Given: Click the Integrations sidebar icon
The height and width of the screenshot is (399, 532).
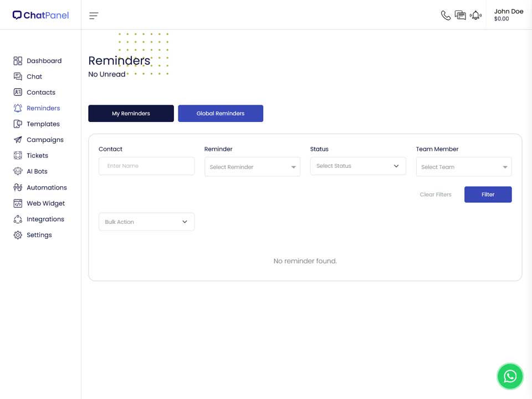Looking at the screenshot, I should coord(18,219).
